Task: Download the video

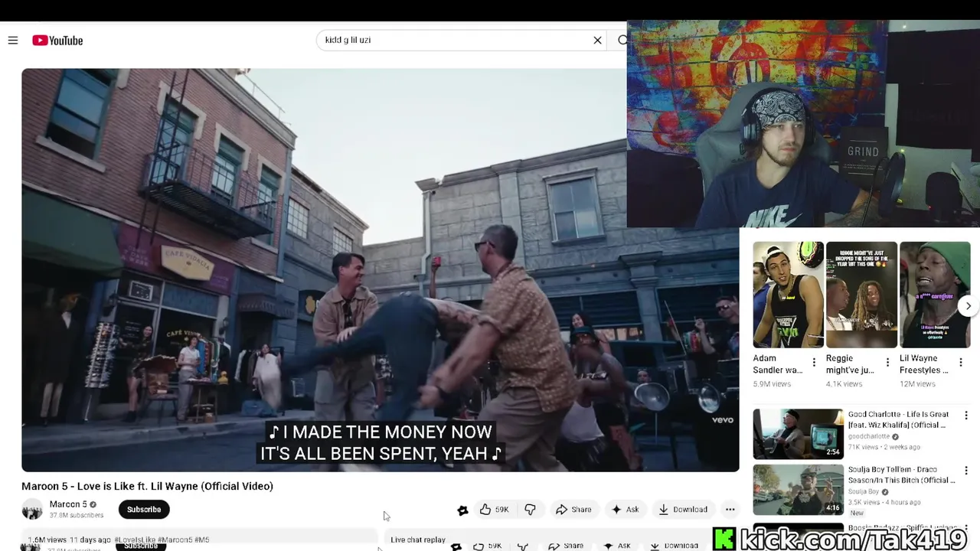Action: pos(683,510)
